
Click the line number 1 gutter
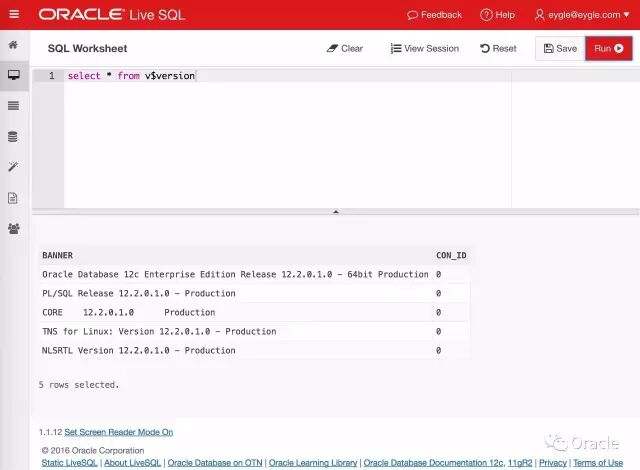point(52,76)
